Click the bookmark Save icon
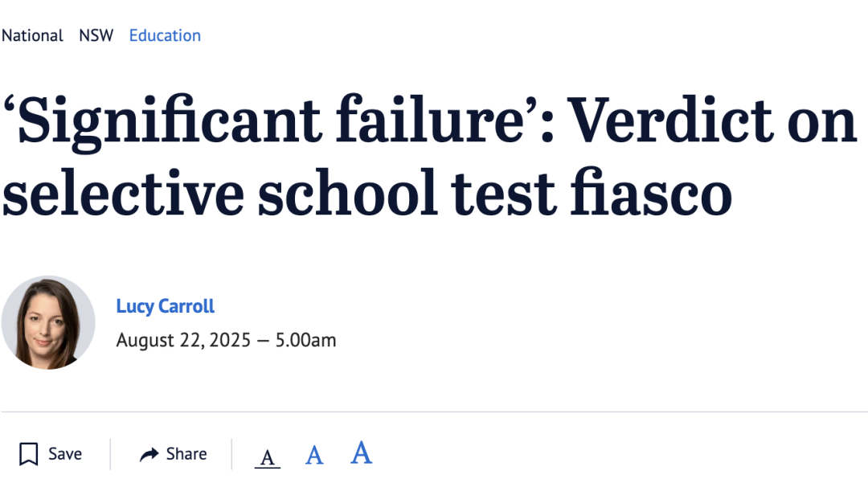Screen dimensions: 868x483 [29, 454]
